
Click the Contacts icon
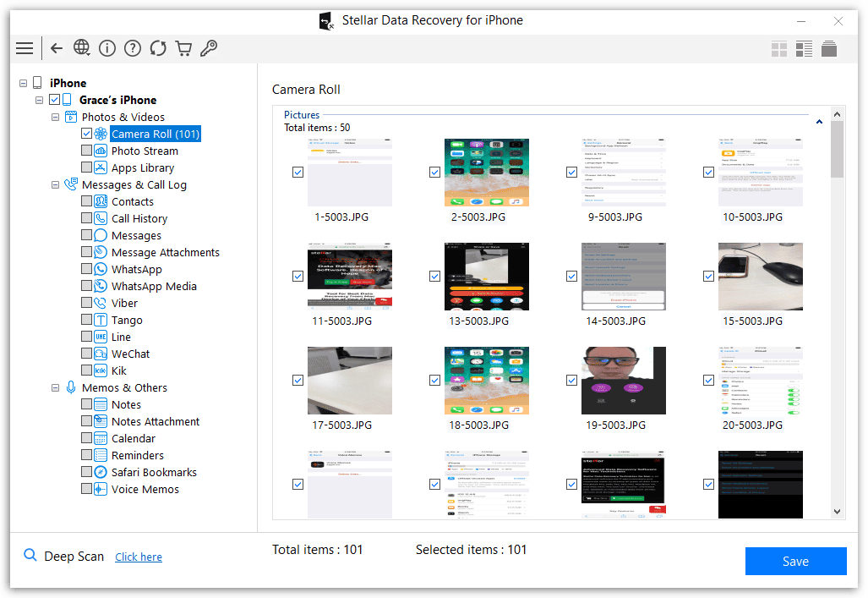[101, 201]
